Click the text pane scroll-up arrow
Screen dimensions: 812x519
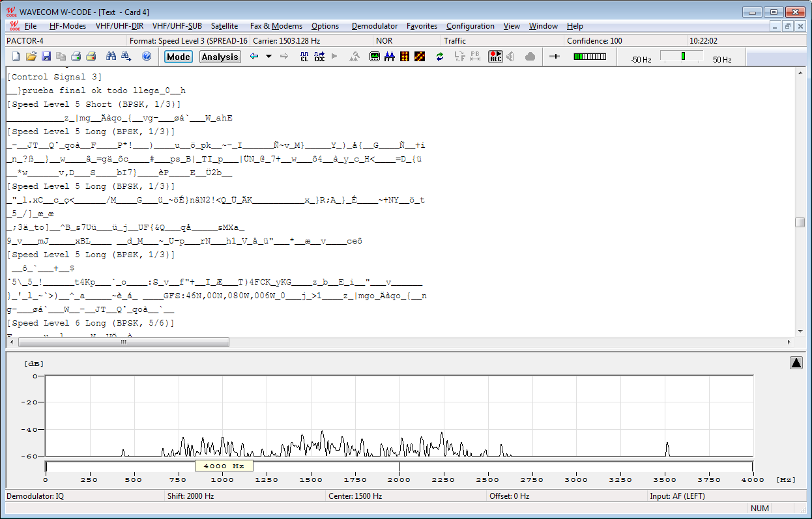[800, 72]
